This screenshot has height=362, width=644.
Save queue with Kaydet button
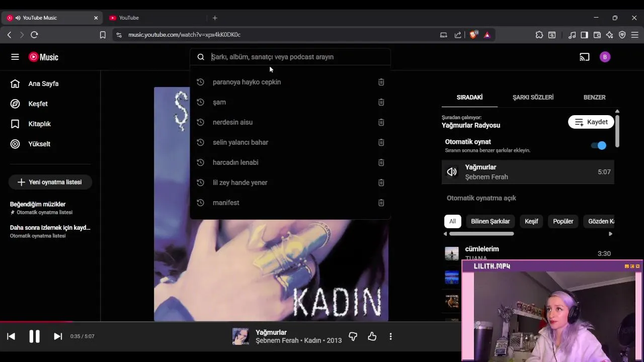pos(591,122)
